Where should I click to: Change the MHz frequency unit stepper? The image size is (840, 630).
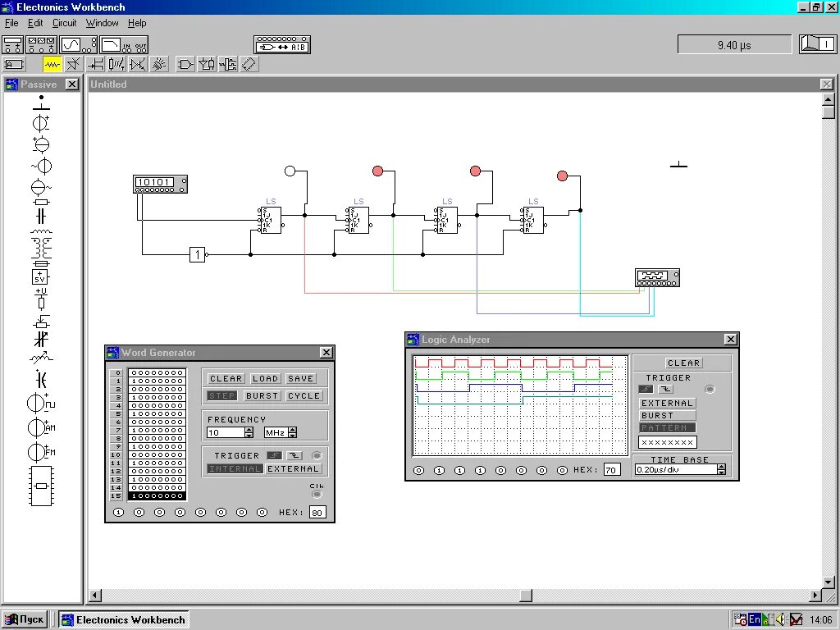[292, 432]
